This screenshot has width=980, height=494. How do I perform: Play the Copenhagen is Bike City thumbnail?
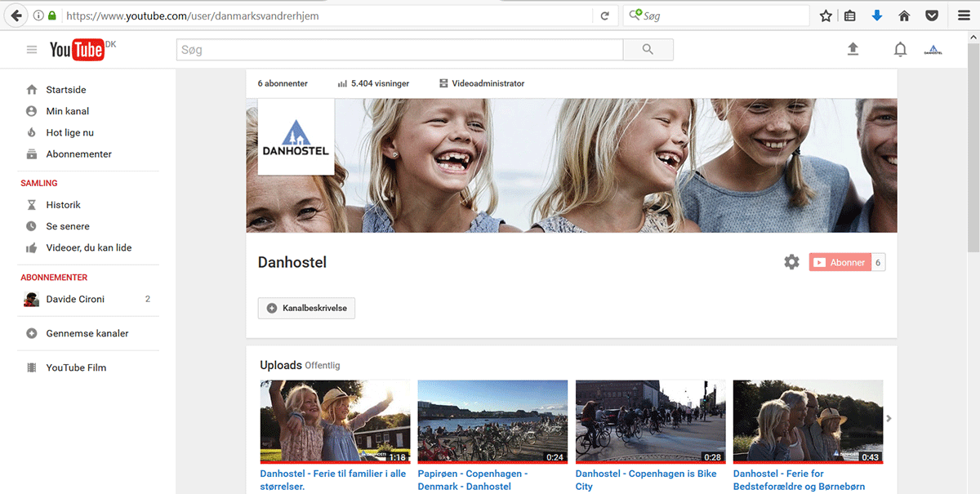pos(651,422)
